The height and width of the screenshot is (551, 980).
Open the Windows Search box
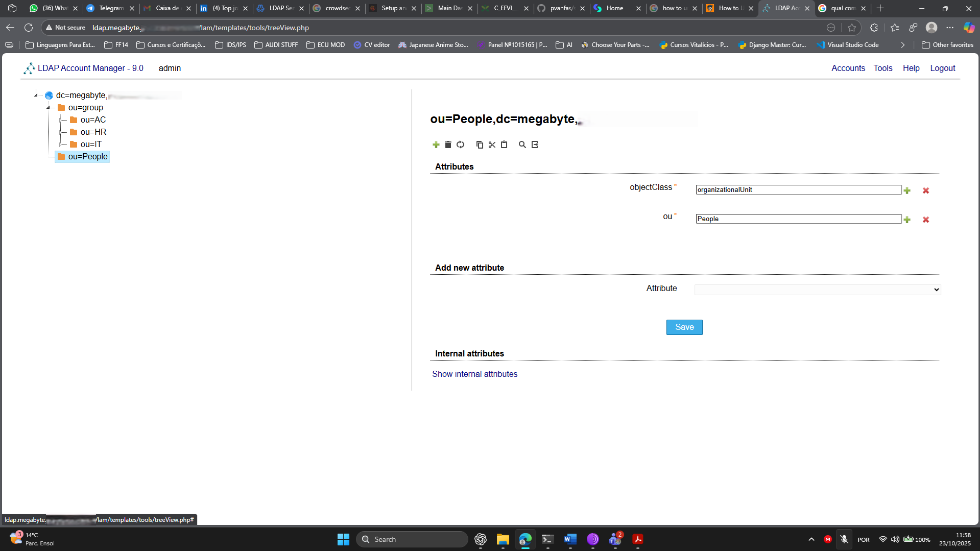pyautogui.click(x=412, y=539)
